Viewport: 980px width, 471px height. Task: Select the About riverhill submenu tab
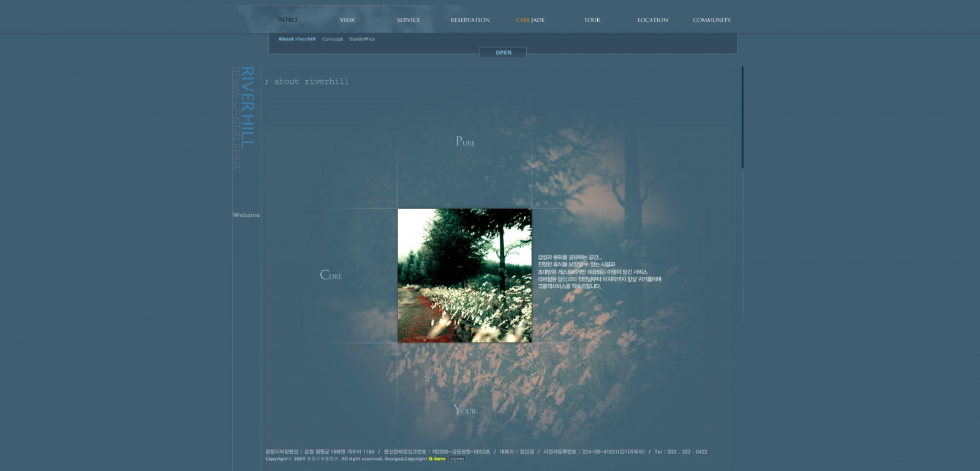click(x=296, y=39)
